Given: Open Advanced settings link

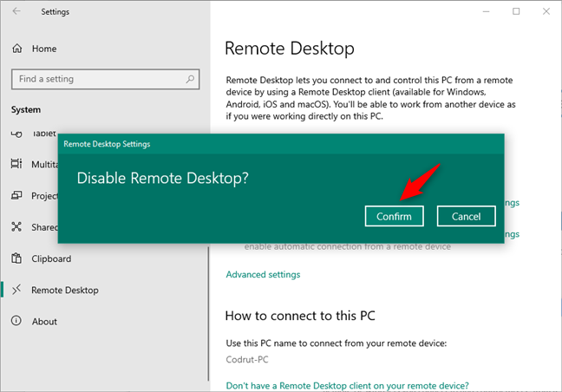Looking at the screenshot, I should pyautogui.click(x=263, y=274).
